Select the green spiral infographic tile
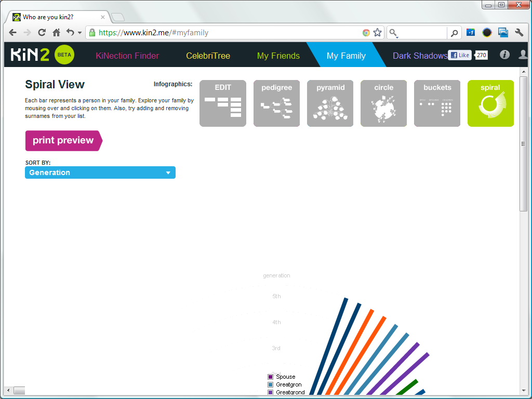 pyautogui.click(x=490, y=103)
